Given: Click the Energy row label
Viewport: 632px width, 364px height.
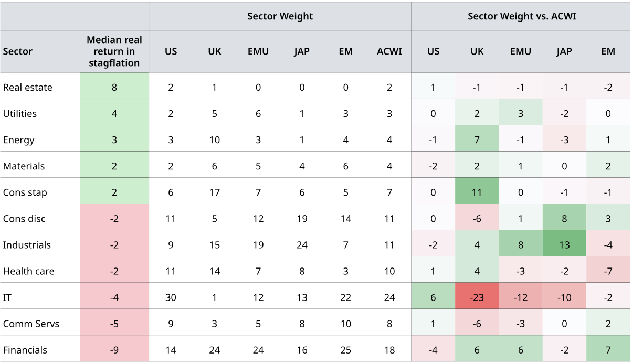Looking at the screenshot, I should click(19, 140).
